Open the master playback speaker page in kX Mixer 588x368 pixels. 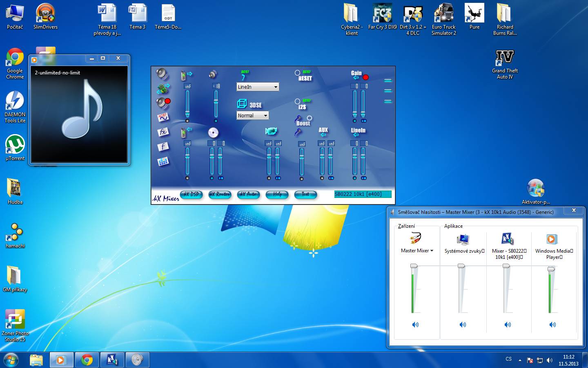(x=162, y=74)
